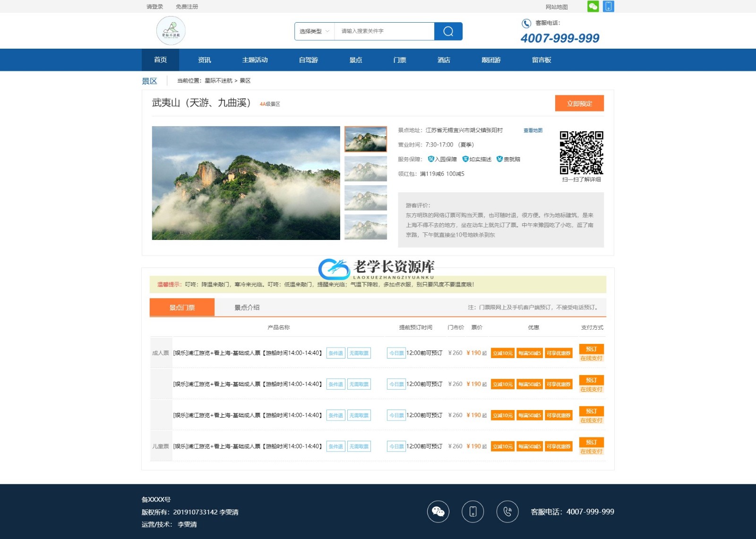756x539 pixels.
Task: Click 预订 button in 儿童票 row
Action: 592,442
